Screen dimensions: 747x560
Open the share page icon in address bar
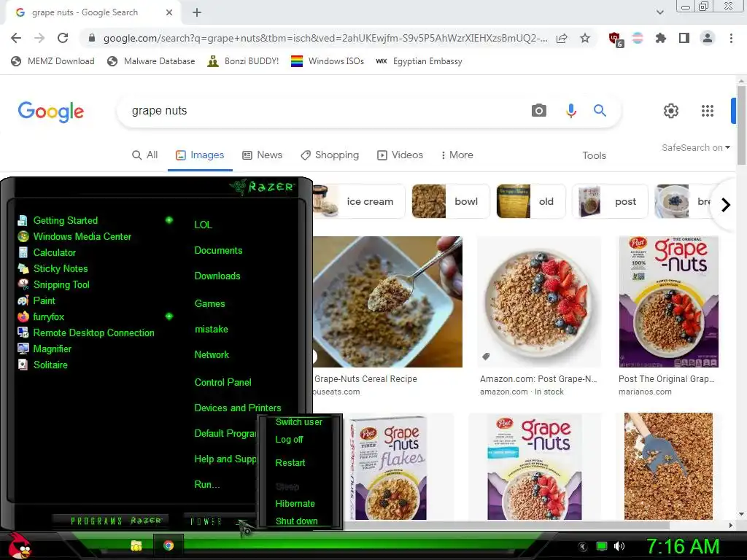562,38
